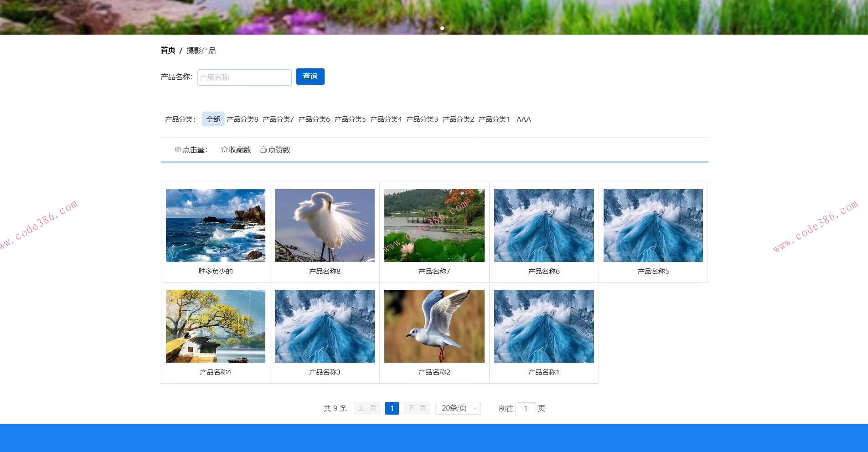The image size is (868, 452).
Task: Click page number 1 in pagination
Action: coord(392,408)
